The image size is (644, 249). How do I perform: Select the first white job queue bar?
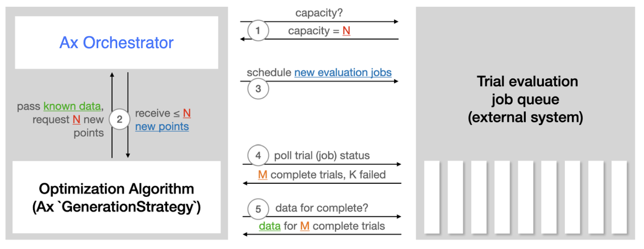pos(432,197)
